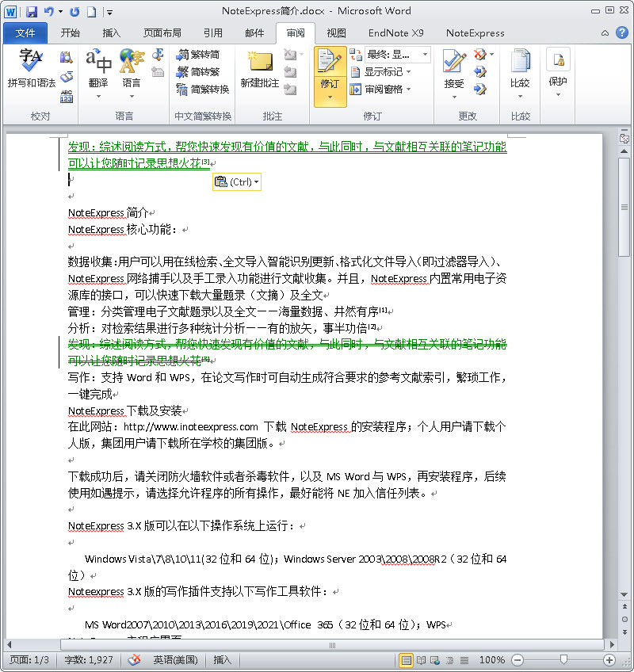This screenshot has width=634, height=672.
Task: Open Word Help question mark icon
Action: [621, 32]
